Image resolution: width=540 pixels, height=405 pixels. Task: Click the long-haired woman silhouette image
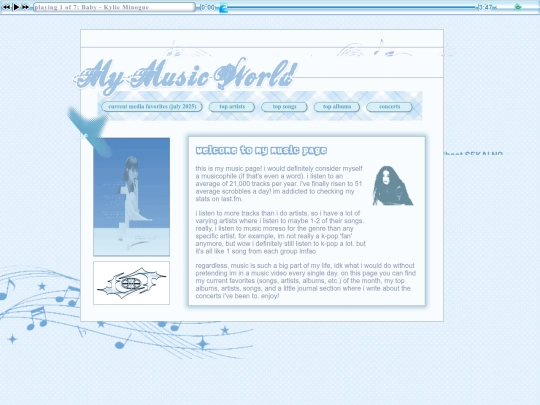[x=392, y=186]
